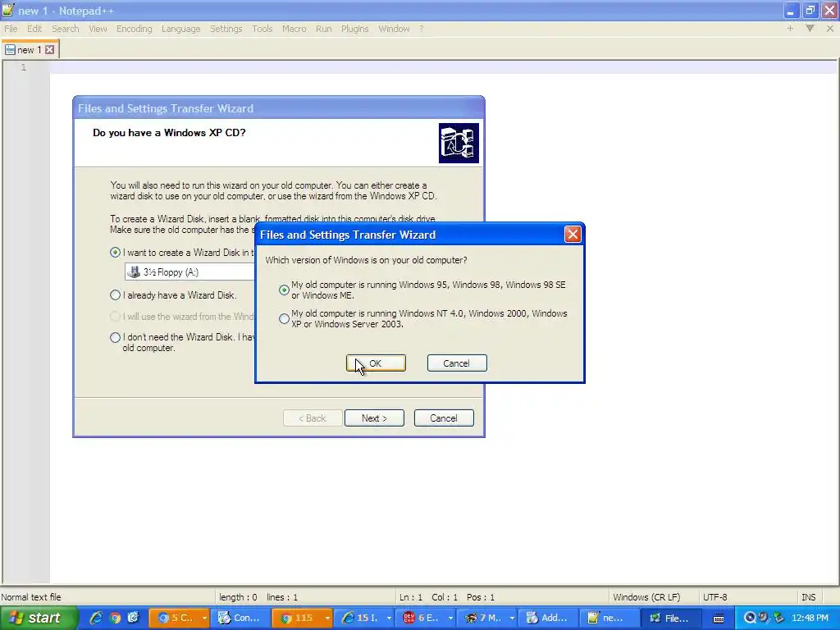Click the second system tray icon
This screenshot has height=630, width=840.
tap(764, 618)
